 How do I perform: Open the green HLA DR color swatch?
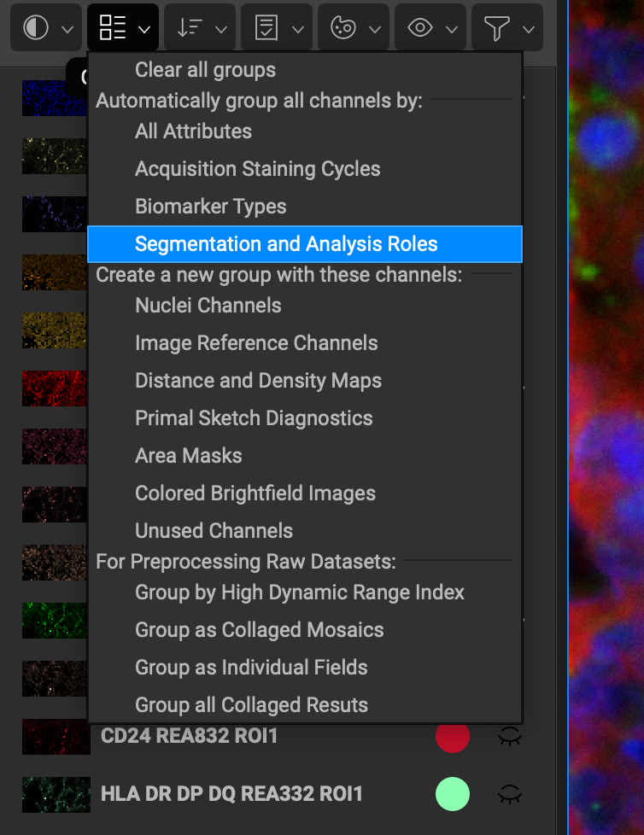[x=452, y=794]
